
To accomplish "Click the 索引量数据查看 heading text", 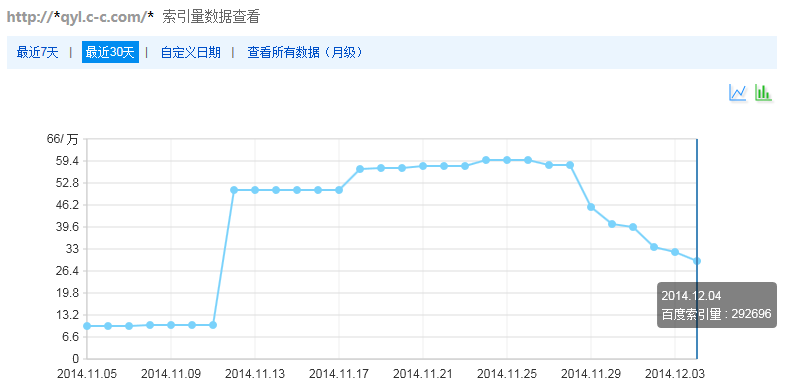I will pos(211,17).
